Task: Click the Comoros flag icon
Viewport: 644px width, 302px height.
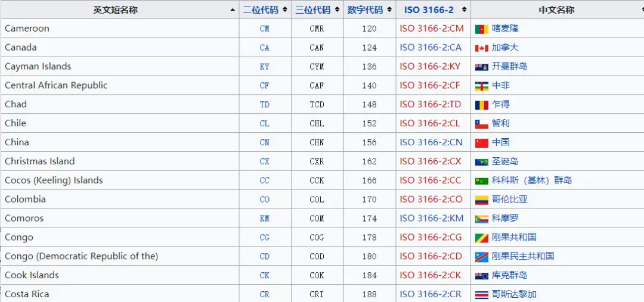Action: [x=482, y=219]
